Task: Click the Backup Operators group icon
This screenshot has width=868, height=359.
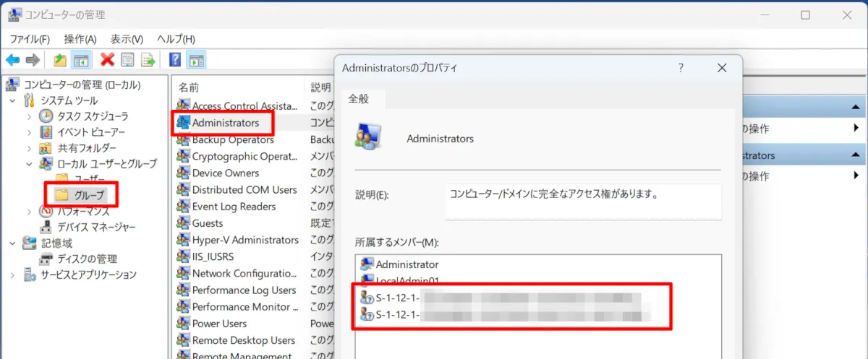Action: click(x=183, y=139)
